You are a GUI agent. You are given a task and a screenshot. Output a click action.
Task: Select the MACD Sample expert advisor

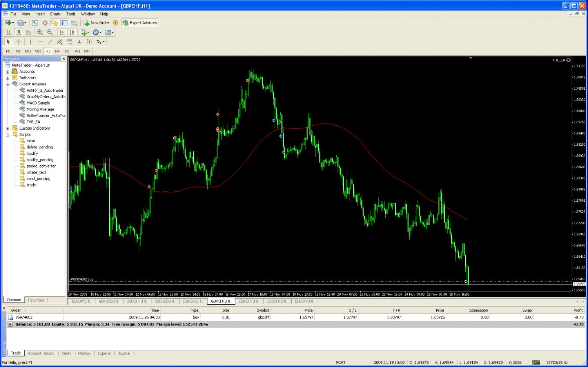pyautogui.click(x=38, y=103)
